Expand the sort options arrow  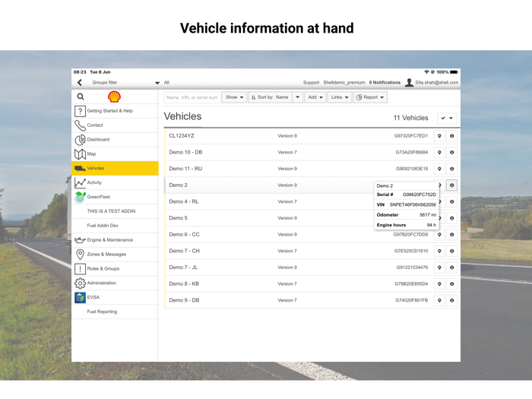coord(298,97)
